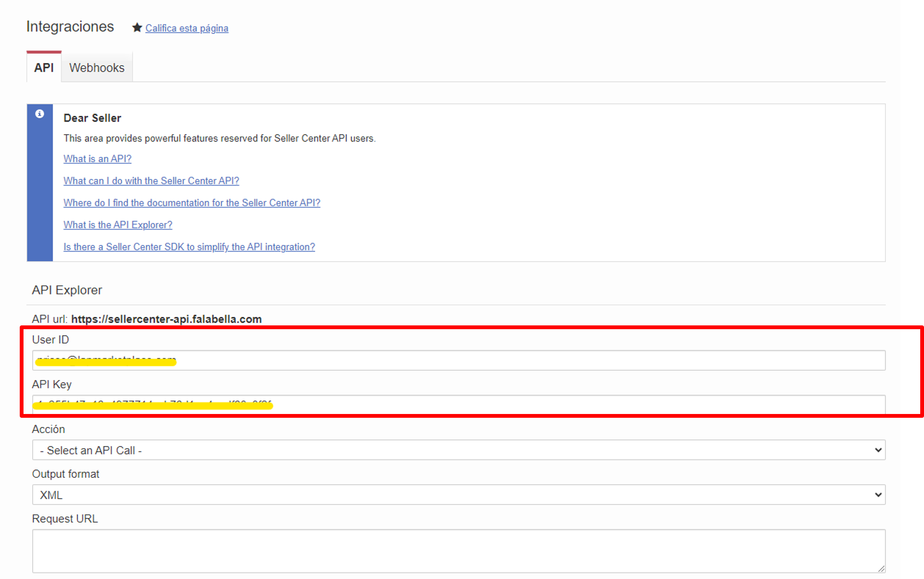The image size is (924, 579).
Task: Open What is the API Explorer? link
Action: click(118, 225)
